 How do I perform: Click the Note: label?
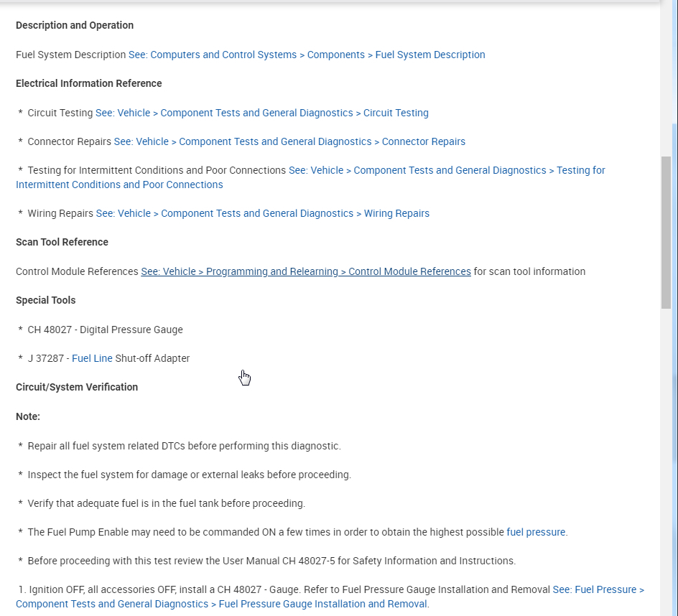pyautogui.click(x=28, y=416)
